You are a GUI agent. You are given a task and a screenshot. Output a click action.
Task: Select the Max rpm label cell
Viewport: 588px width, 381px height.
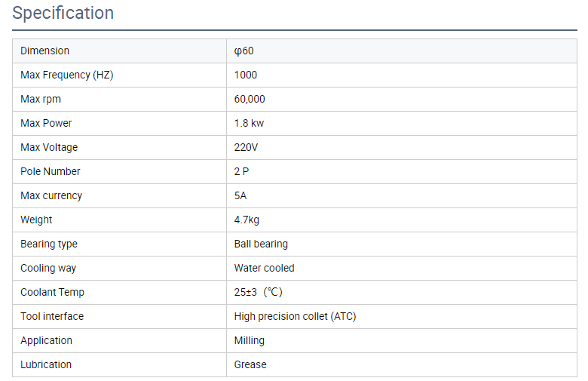(119, 99)
